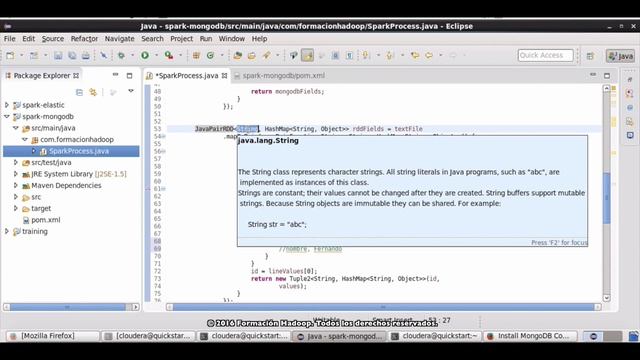Expand the JRE System Library node
Viewport: 640px width, 360px height.
16,174
